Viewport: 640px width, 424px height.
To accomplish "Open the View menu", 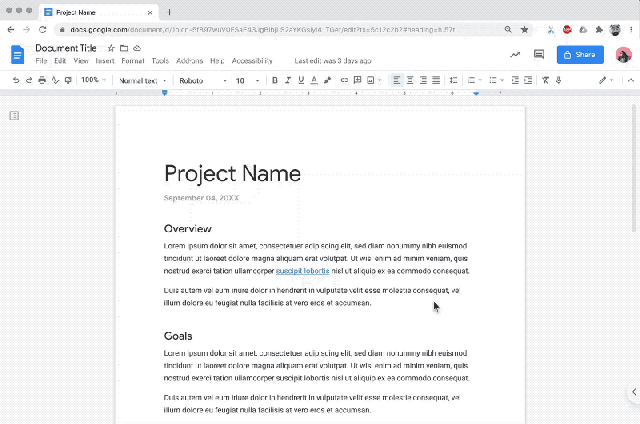I will (81, 61).
